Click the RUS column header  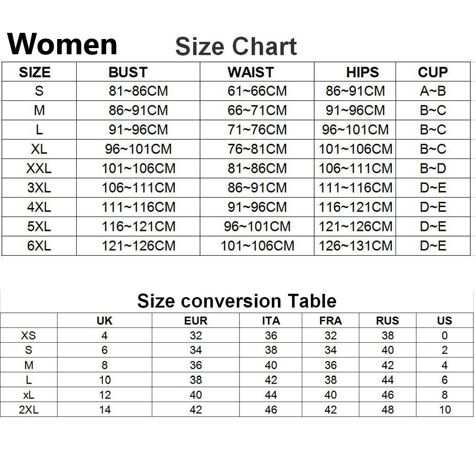387,321
